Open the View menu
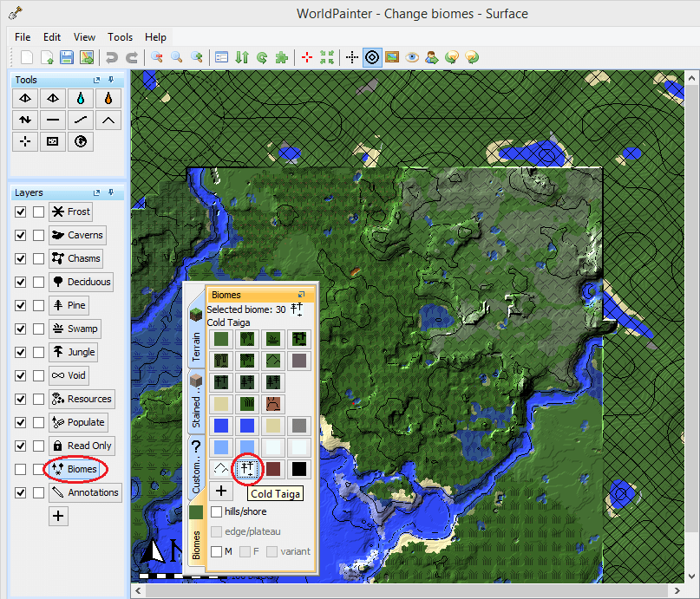 [x=84, y=37]
